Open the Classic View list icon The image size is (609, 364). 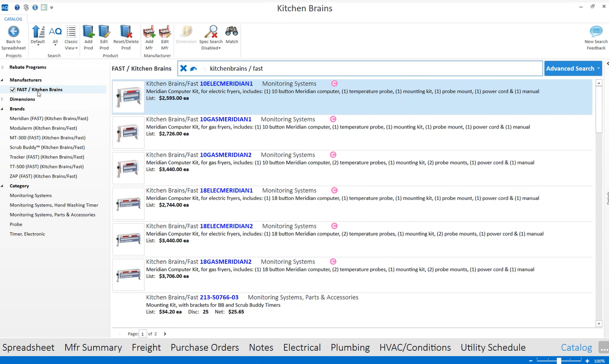(71, 31)
